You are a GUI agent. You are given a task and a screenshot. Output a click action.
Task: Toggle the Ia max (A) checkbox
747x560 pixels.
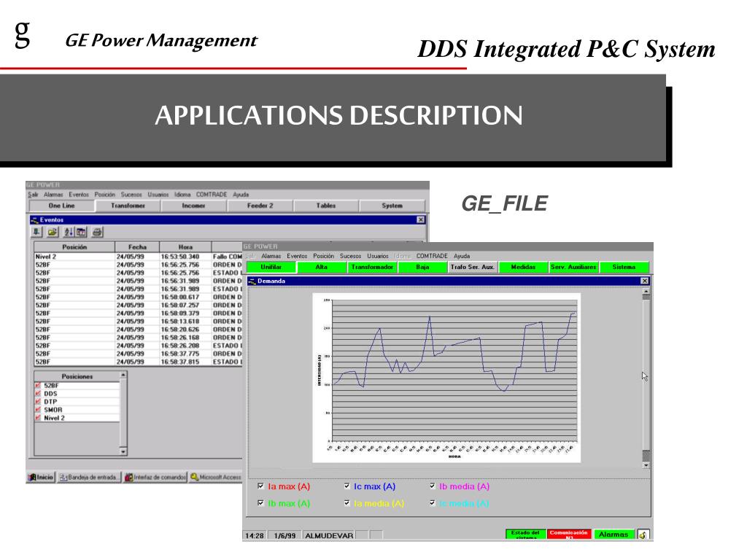pos(260,486)
